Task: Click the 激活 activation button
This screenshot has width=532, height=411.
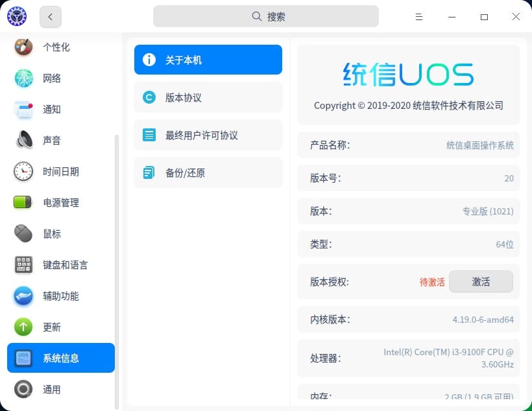Action: (481, 282)
